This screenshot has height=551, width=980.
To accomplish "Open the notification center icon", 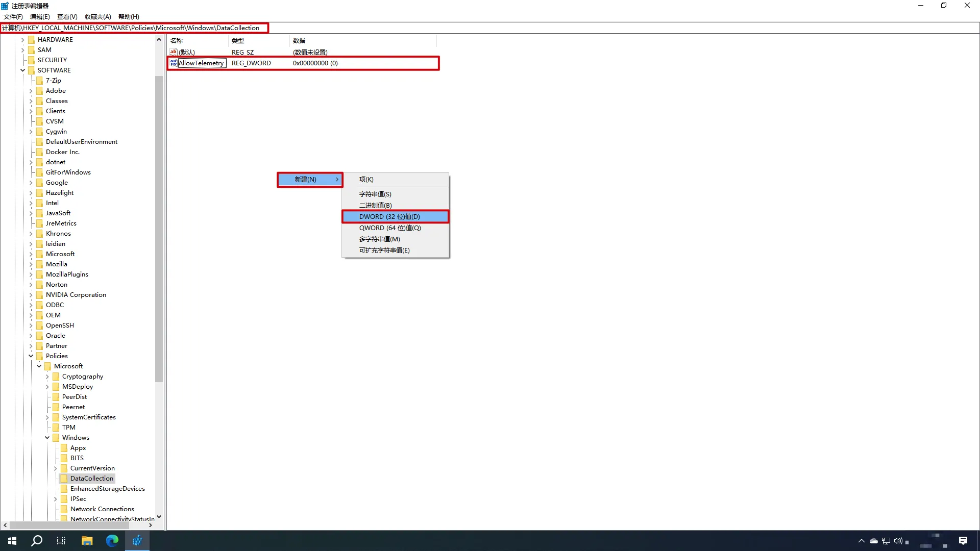I will (963, 541).
